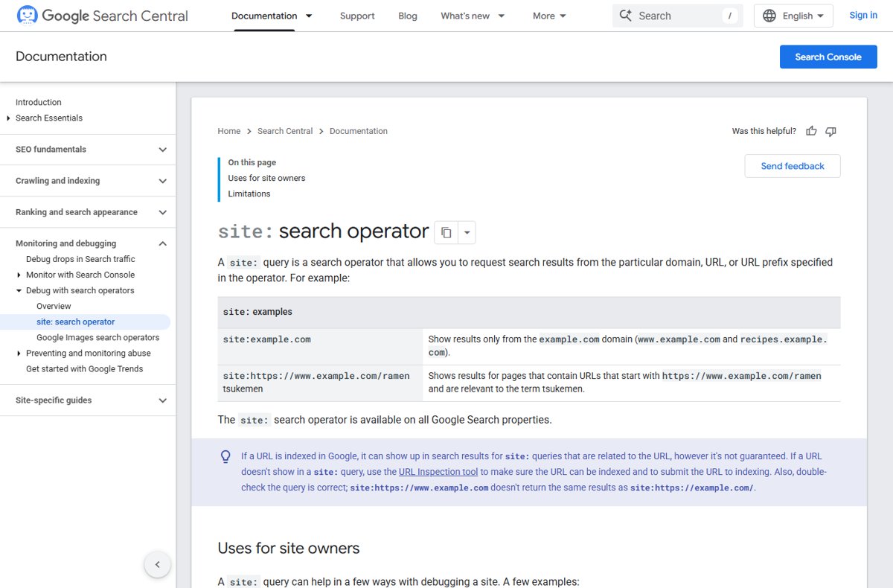This screenshot has width=893, height=588.
Task: Click Documentation breadcrumb link
Action: [x=359, y=131]
